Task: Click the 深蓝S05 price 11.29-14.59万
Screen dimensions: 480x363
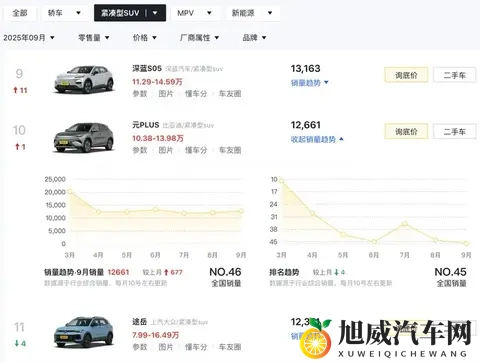Action: (157, 82)
